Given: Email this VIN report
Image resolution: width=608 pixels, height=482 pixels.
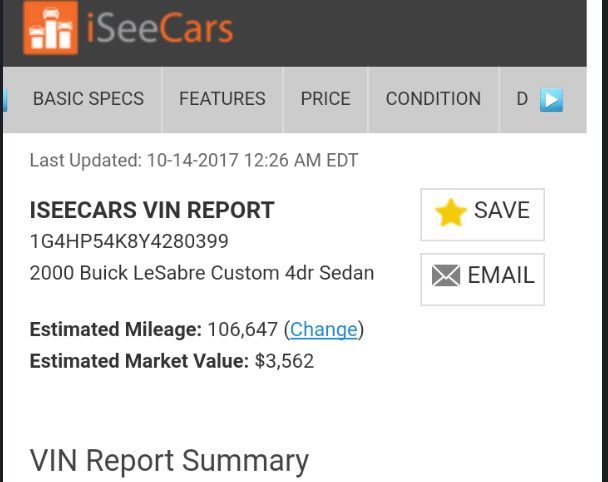Looking at the screenshot, I should [x=482, y=279].
